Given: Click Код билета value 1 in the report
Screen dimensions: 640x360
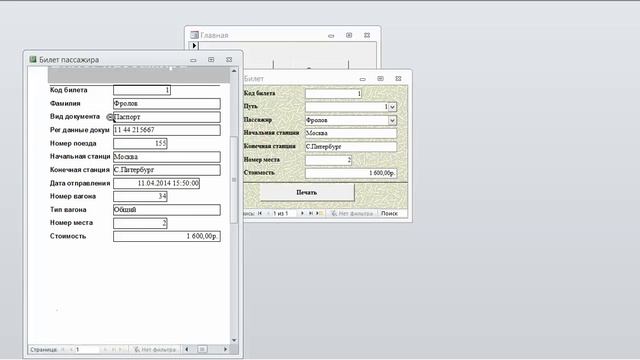Looking at the screenshot, I should [142, 90].
